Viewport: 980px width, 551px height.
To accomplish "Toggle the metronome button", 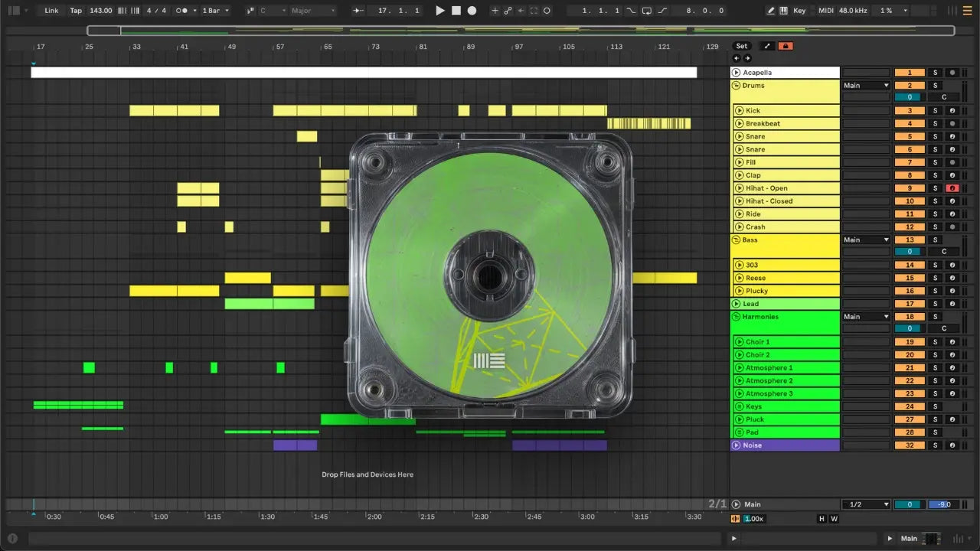I will 183,11.
